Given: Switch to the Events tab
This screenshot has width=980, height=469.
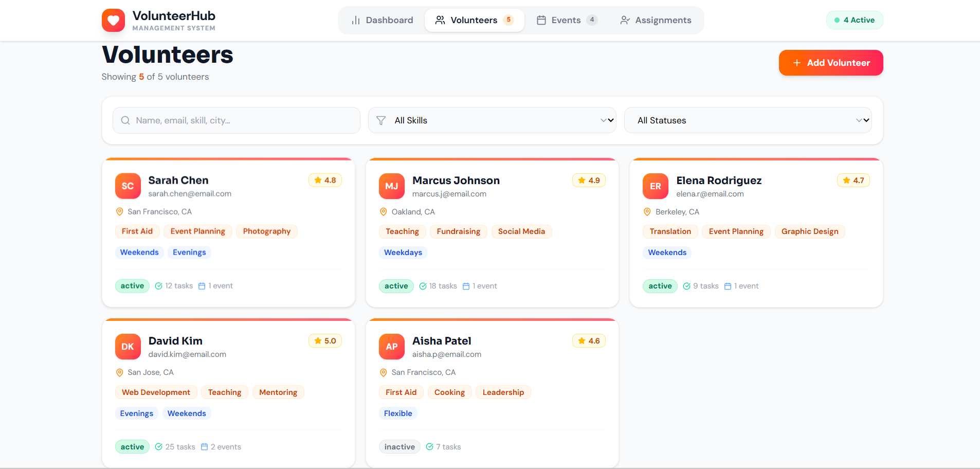Looking at the screenshot, I should [566, 20].
